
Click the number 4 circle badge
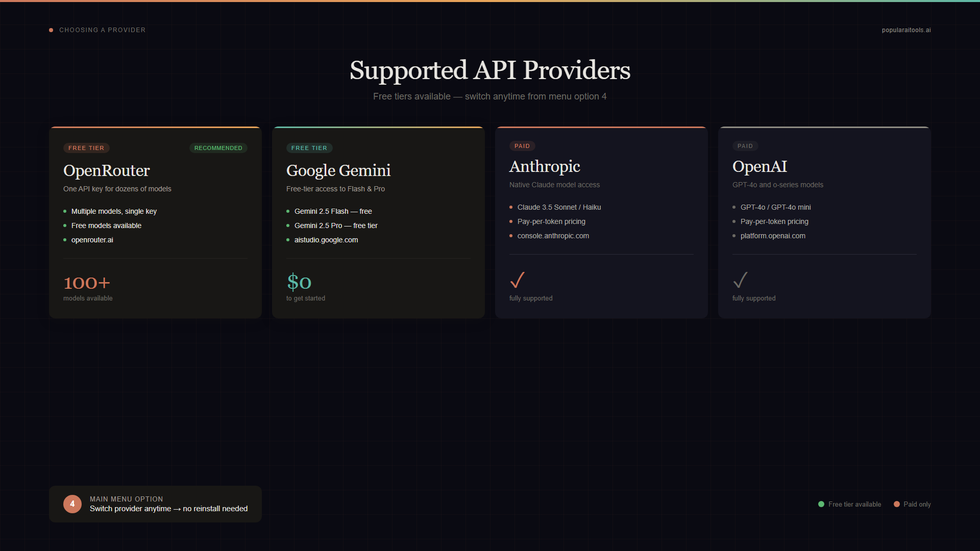tap(72, 504)
